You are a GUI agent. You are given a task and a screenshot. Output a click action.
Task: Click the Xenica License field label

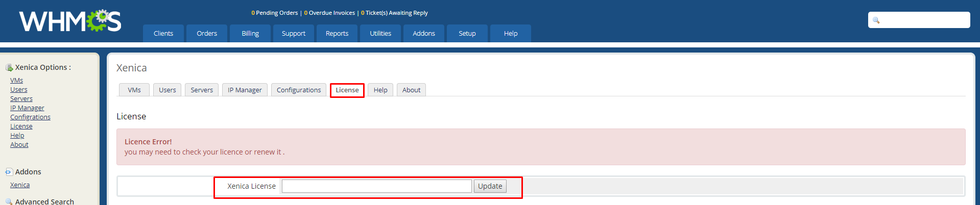pos(251,186)
